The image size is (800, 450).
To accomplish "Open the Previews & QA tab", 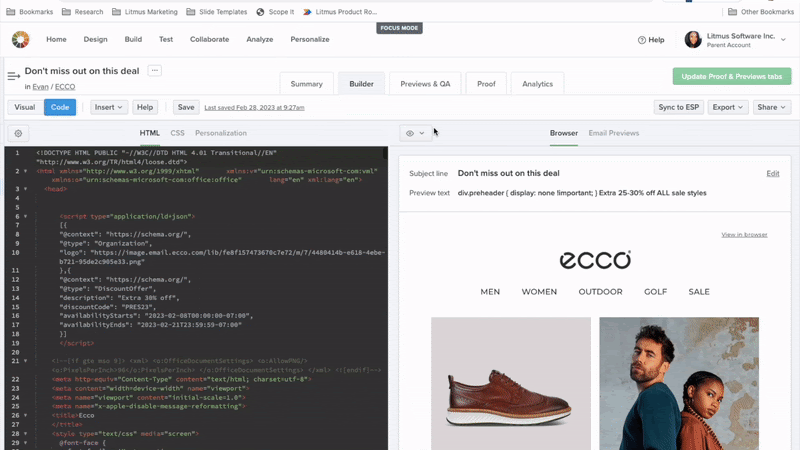I will click(425, 84).
